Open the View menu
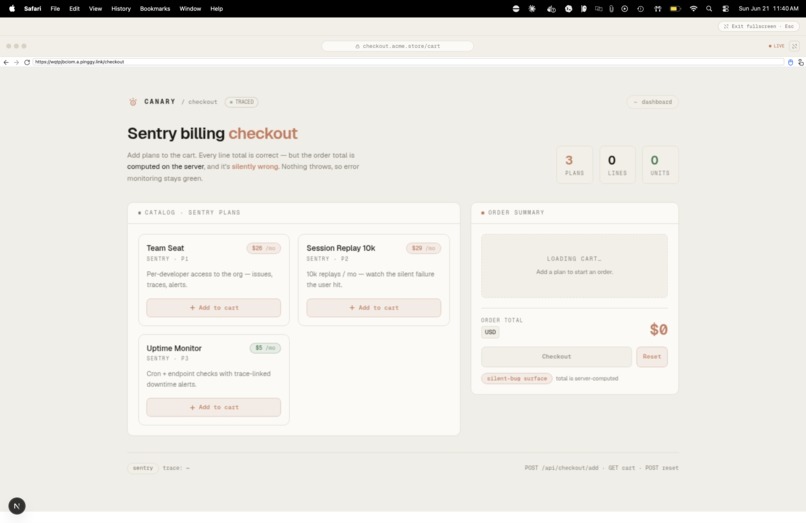Viewport: 806px width, 523px height. pos(96,9)
